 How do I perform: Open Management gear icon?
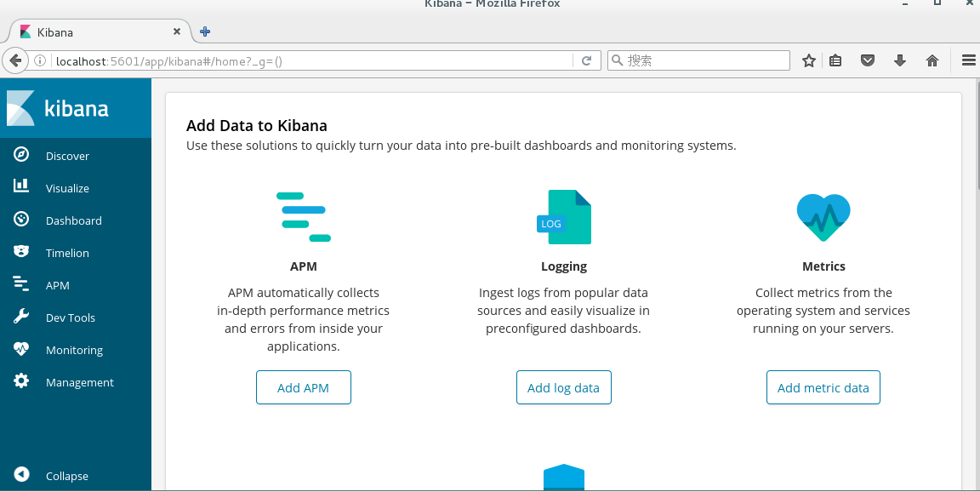pos(21,380)
